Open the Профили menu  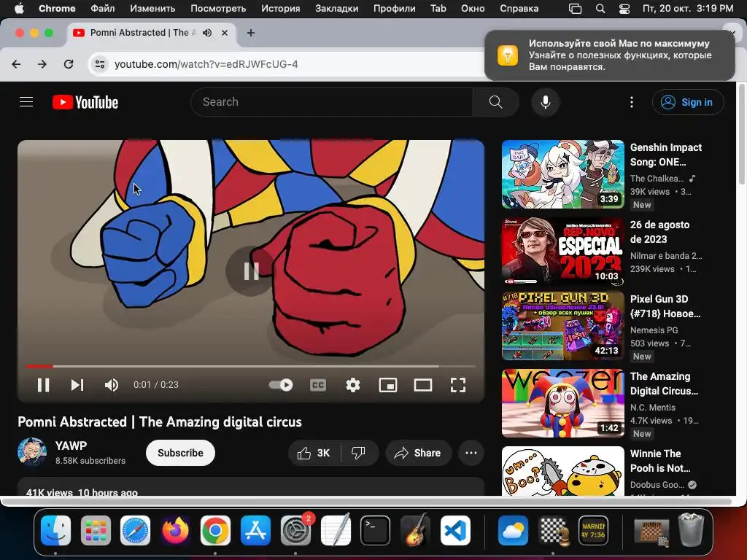pyautogui.click(x=395, y=8)
